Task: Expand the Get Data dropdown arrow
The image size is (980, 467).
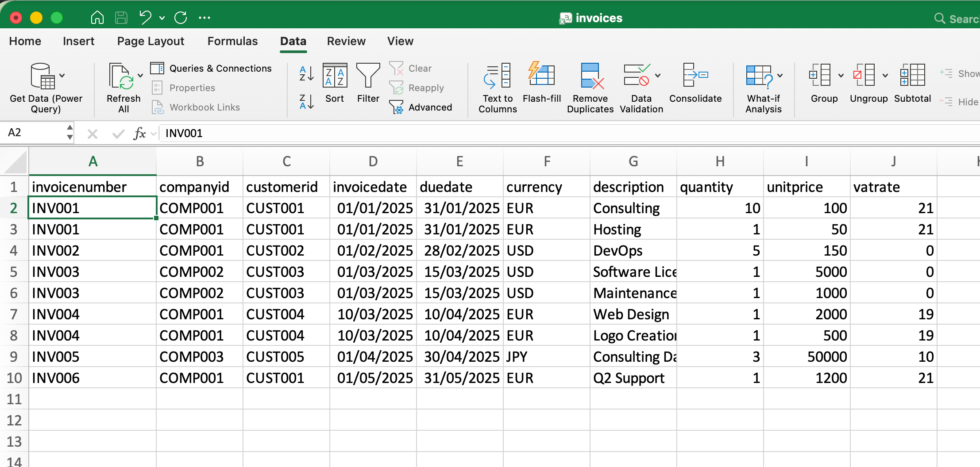Action: [62, 76]
